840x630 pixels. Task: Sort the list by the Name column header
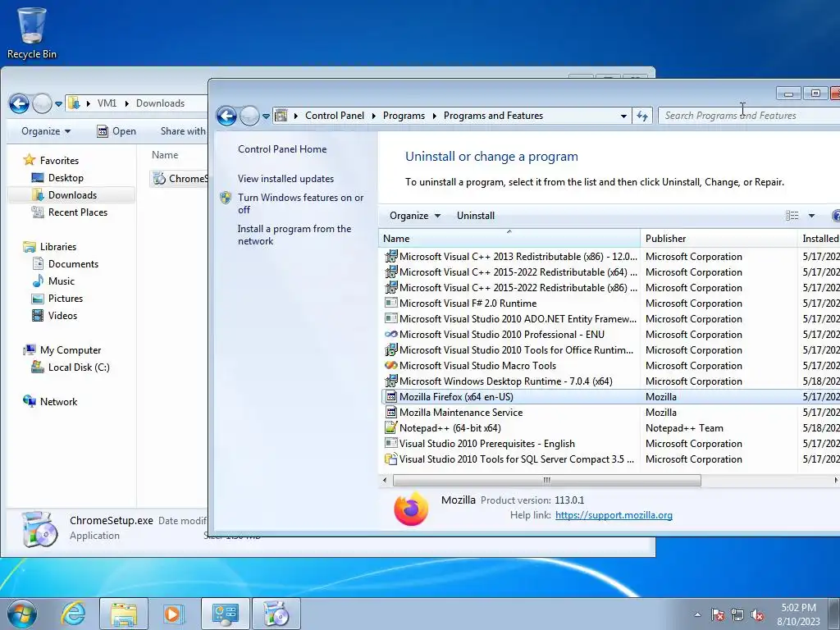coord(509,239)
